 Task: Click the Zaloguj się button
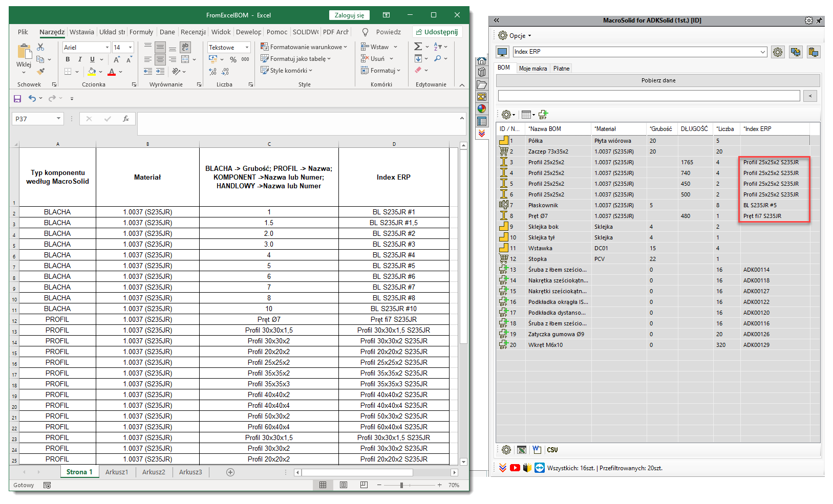pyautogui.click(x=349, y=15)
